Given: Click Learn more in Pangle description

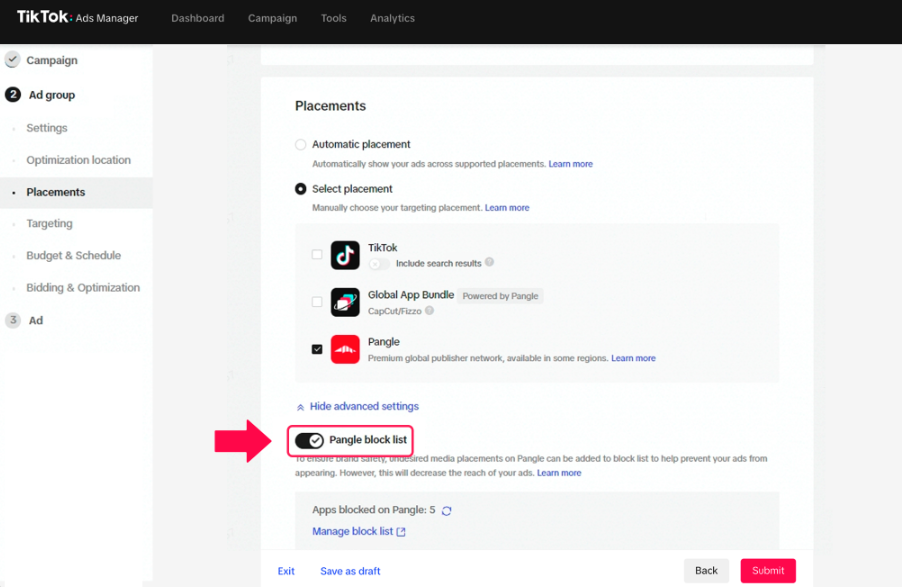Looking at the screenshot, I should (633, 358).
